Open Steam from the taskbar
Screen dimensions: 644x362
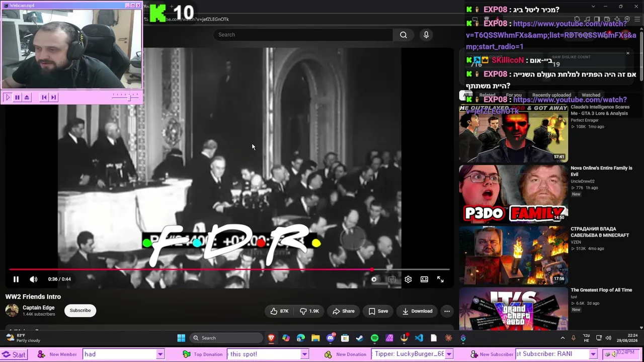(x=360, y=338)
